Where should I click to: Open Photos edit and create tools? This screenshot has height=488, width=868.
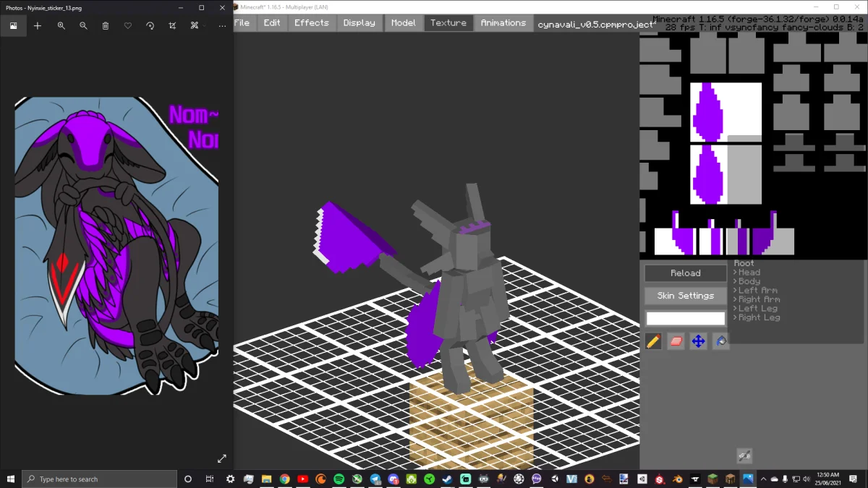click(x=194, y=25)
